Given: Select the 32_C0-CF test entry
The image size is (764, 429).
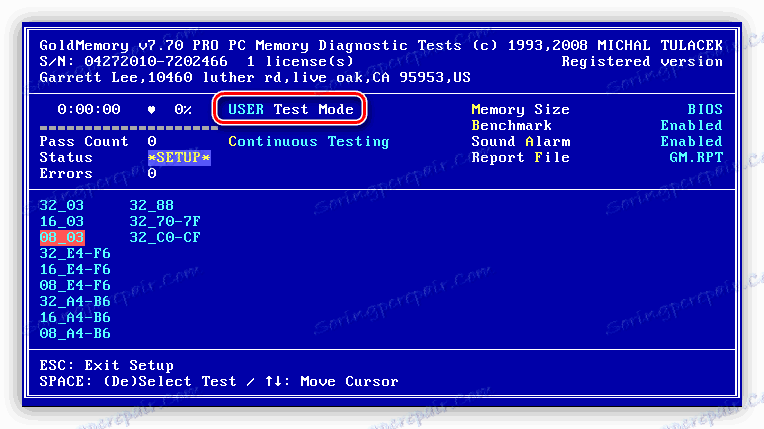Looking at the screenshot, I should [165, 237].
